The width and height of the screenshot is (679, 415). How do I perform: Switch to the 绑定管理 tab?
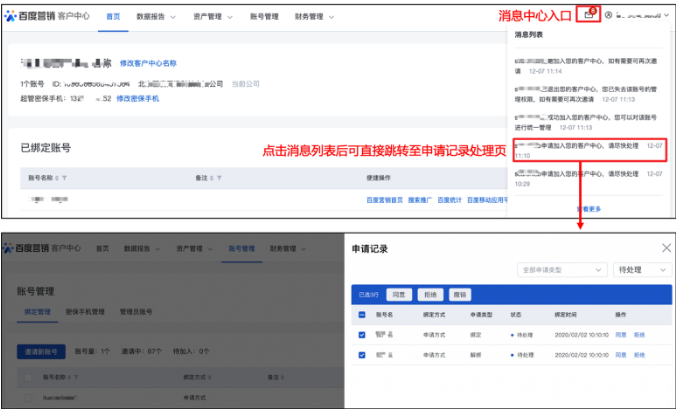click(37, 312)
